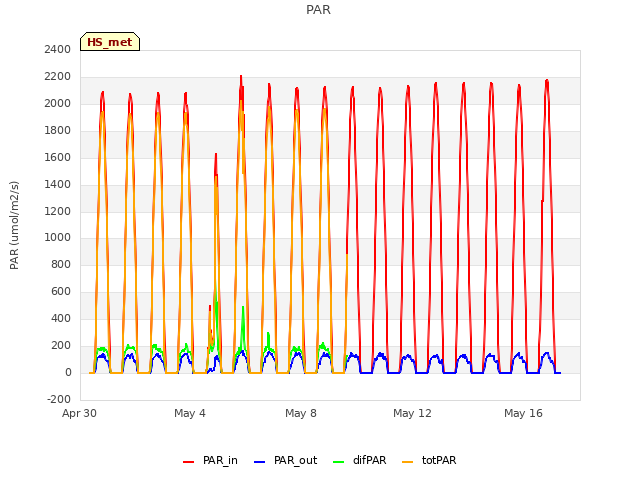Click the green difPAR legend color marker
The height and width of the screenshot is (480, 640).
point(338,462)
